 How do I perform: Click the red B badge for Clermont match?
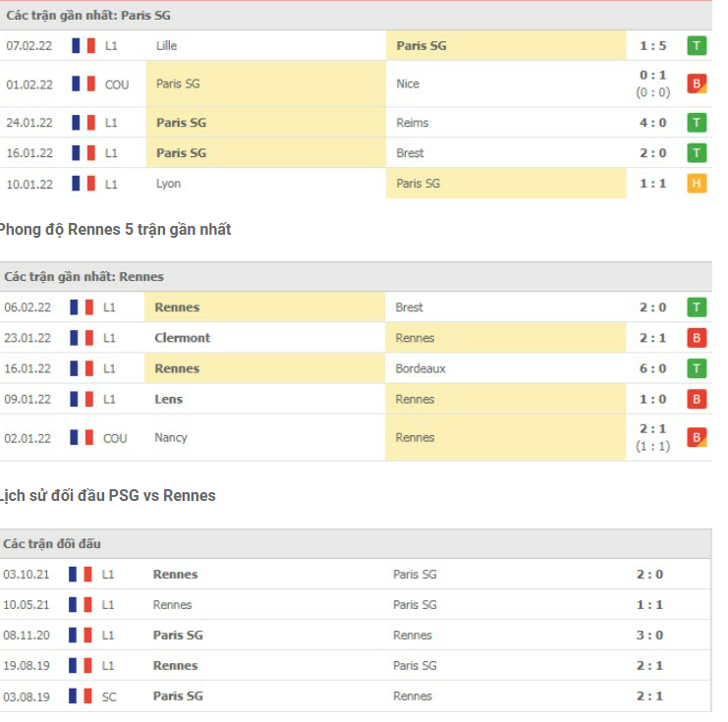point(697,338)
